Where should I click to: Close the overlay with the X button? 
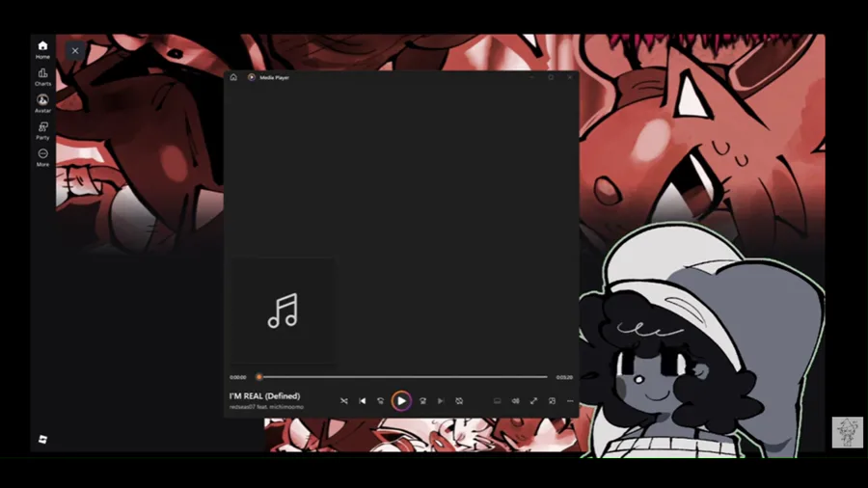[75, 51]
